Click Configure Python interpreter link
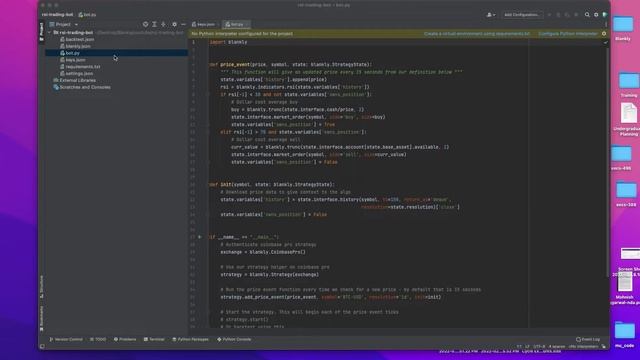Screen dimensions: 640x360 [568, 34]
